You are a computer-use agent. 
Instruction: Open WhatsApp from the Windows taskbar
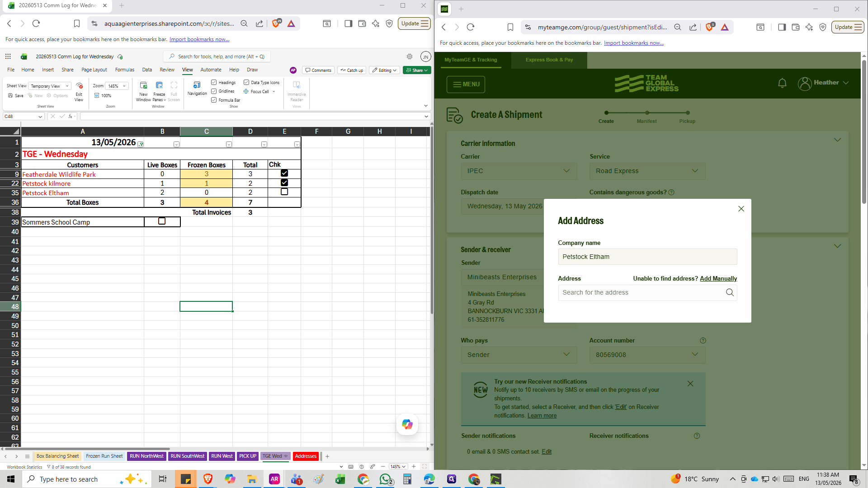coord(386,479)
